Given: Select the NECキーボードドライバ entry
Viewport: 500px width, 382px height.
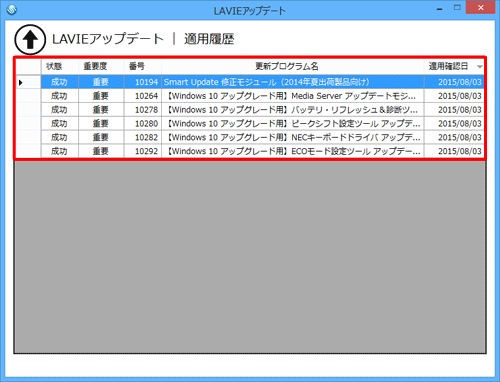Looking at the screenshot, I should [x=293, y=137].
